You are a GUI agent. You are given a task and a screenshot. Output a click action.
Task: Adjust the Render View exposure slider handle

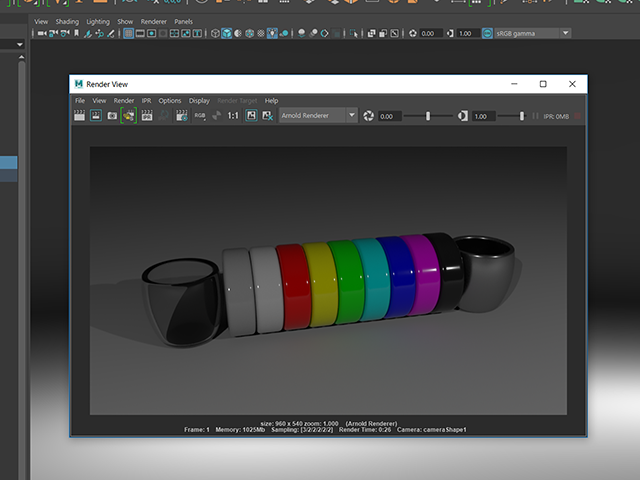428,116
